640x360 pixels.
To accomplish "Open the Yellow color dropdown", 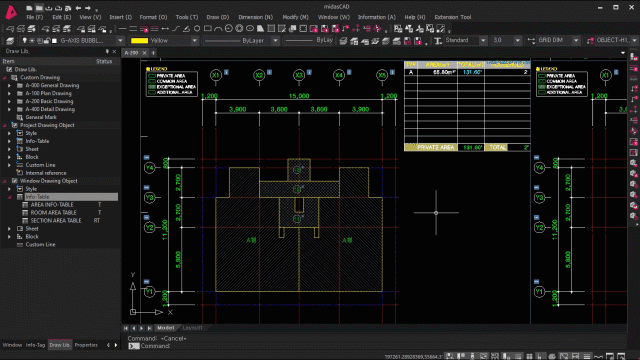I will pos(195,40).
